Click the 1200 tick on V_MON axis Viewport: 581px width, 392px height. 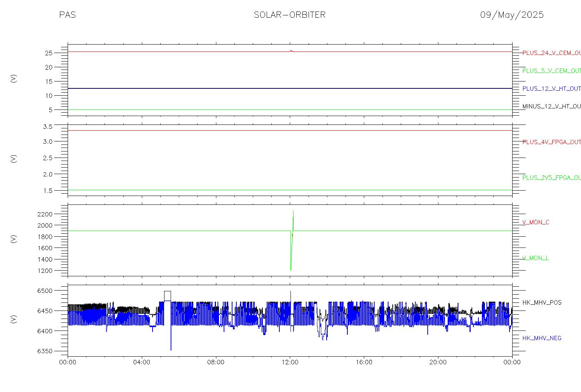coord(45,271)
